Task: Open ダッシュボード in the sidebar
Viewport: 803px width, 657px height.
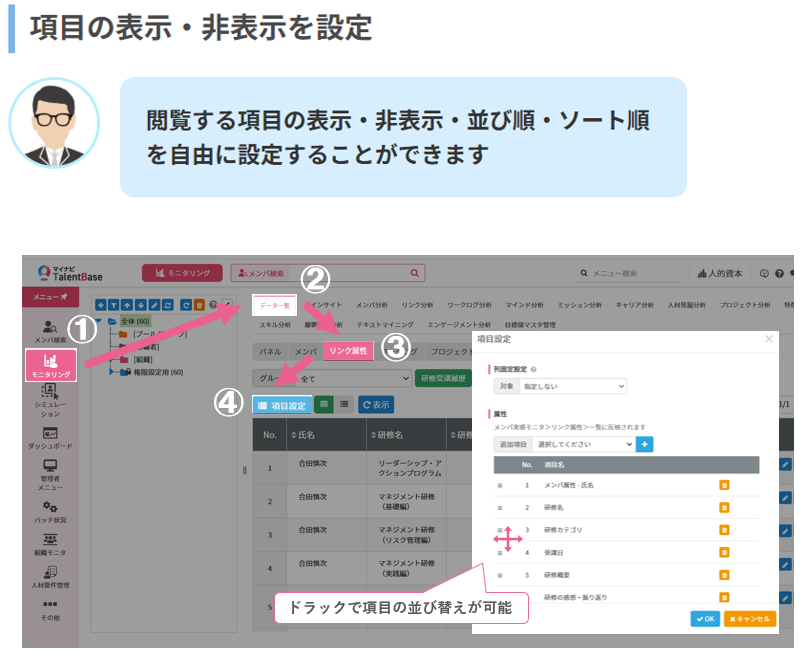Action: tap(50, 438)
